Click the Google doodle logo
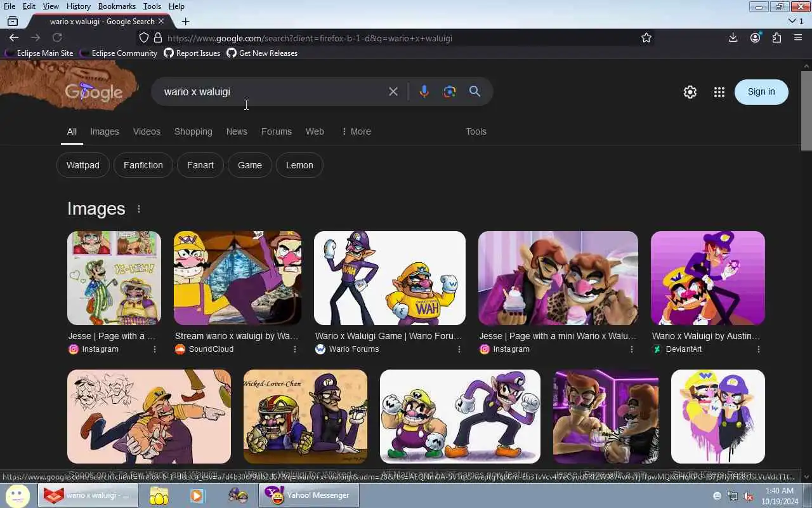The width and height of the screenshot is (812, 508). pos(93,92)
